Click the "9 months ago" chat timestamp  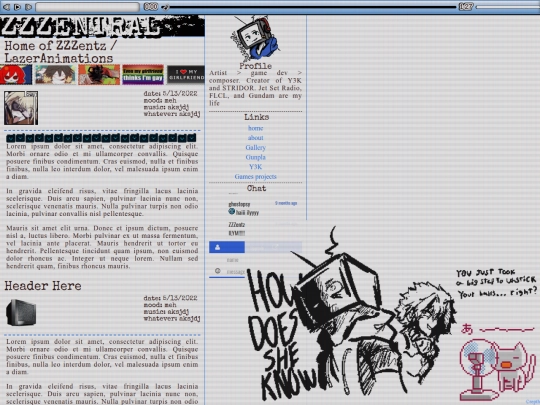(x=286, y=203)
